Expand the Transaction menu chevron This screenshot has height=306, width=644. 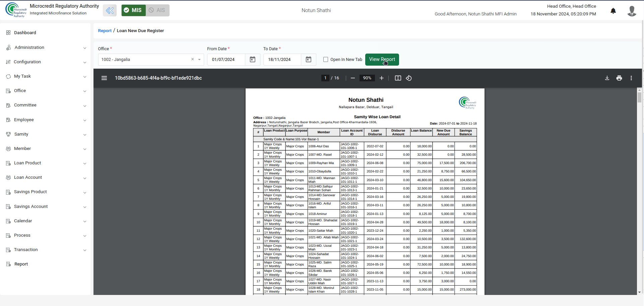(x=85, y=250)
